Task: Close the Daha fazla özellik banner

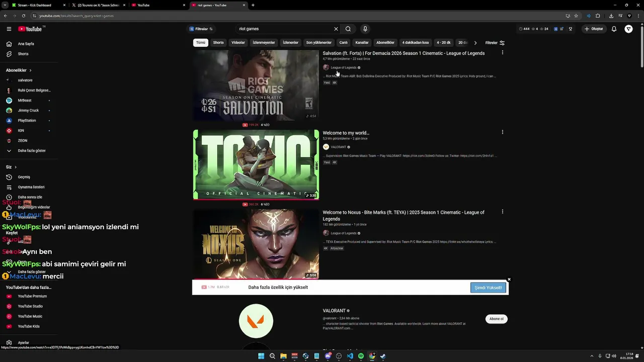Action: [509, 280]
